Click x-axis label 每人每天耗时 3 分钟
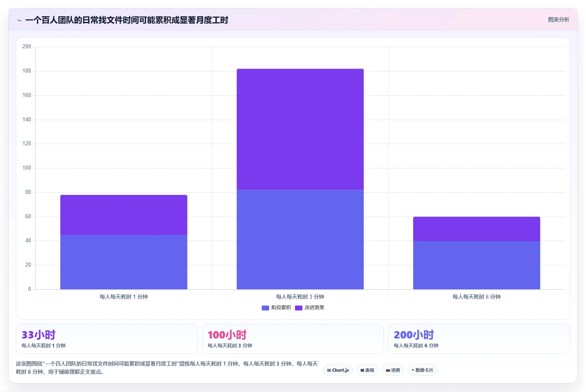This screenshot has width=586, height=392. [x=300, y=297]
